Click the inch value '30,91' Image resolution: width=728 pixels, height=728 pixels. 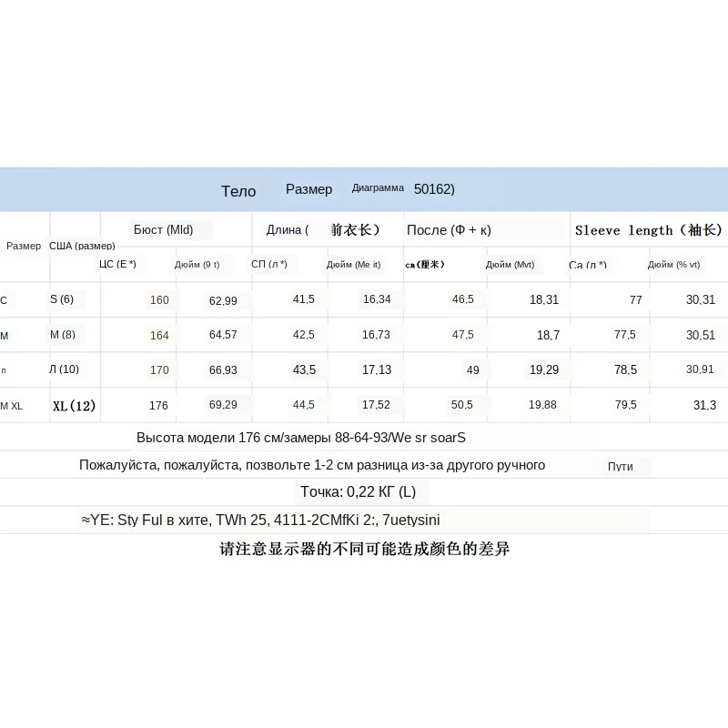pos(700,369)
